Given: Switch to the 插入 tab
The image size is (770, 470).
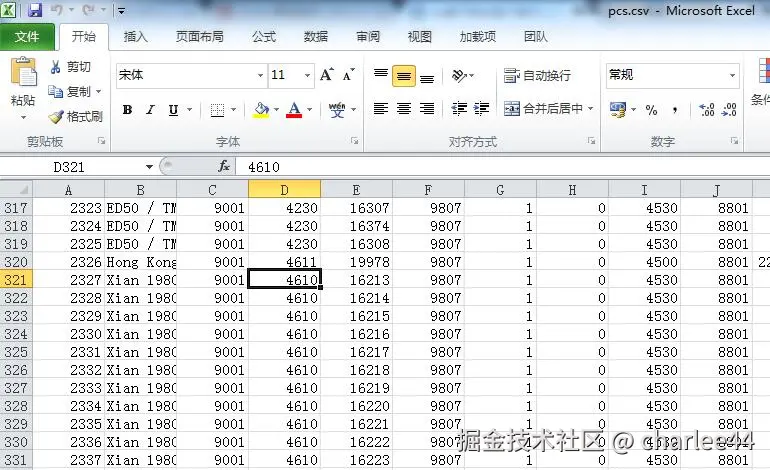Looking at the screenshot, I should 135,37.
